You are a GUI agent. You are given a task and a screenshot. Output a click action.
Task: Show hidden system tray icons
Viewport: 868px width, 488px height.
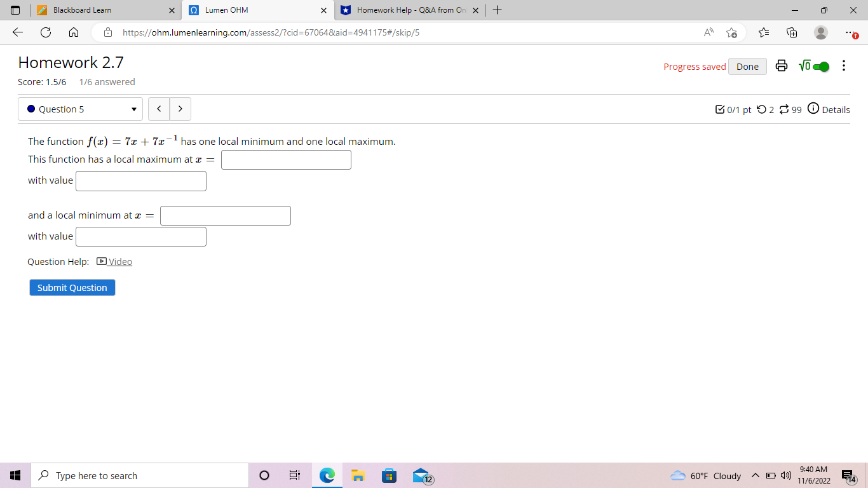pyautogui.click(x=755, y=476)
